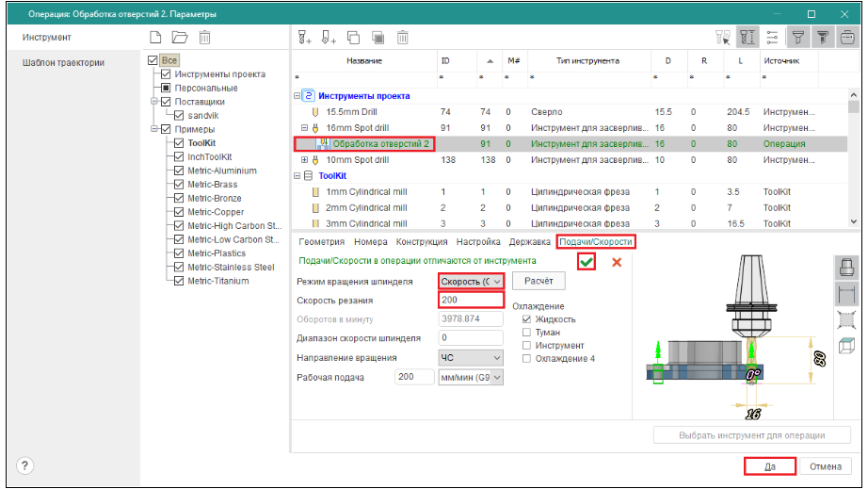
Task: Click the 3D cube view icon
Action: [x=844, y=347]
